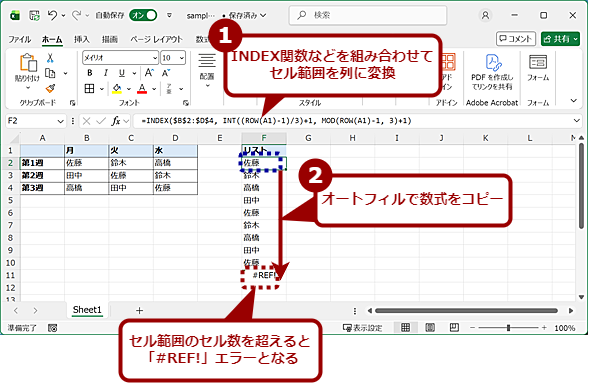The image size is (589, 383).
Task: Click the Excel app icon in title bar
Action: pos(15,15)
